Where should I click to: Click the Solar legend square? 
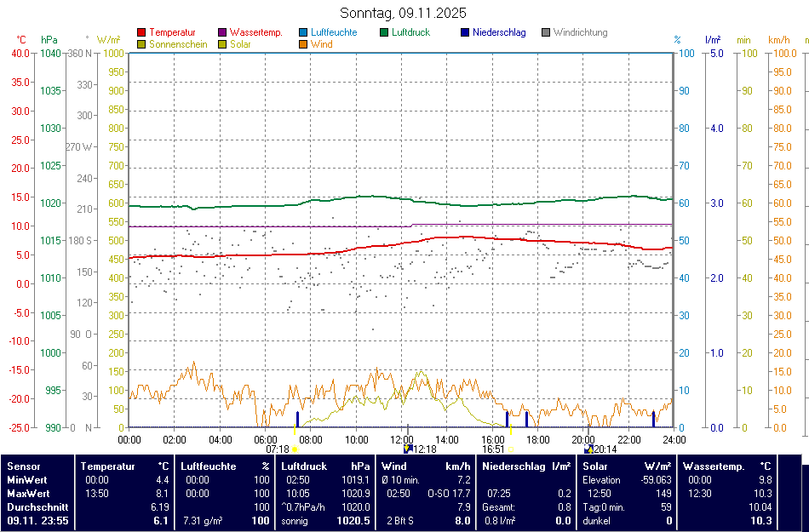click(x=223, y=44)
